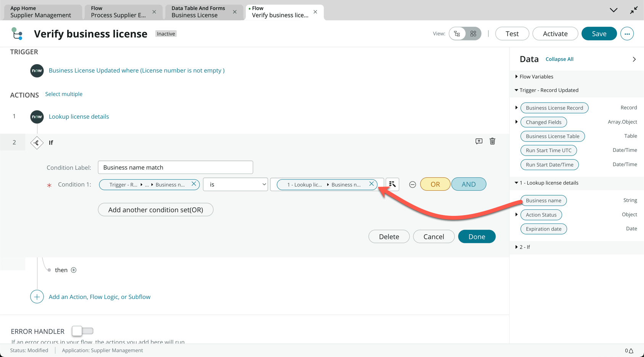Open the Business License table tab
644x357 pixels.
tap(198, 12)
